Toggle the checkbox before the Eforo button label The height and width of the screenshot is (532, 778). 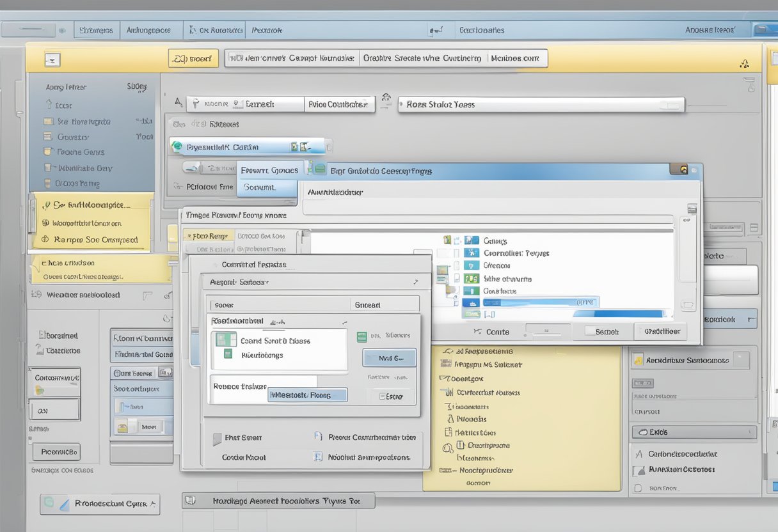tap(383, 396)
